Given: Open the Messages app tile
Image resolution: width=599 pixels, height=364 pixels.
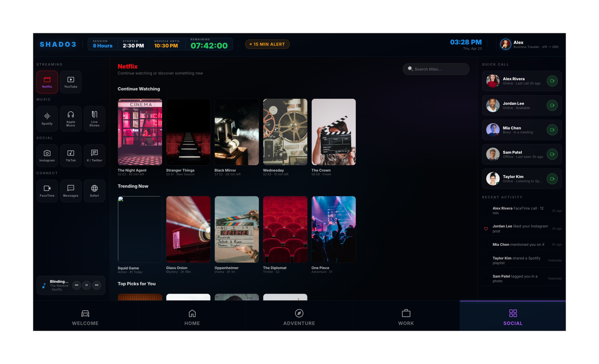Looking at the screenshot, I should pyautogui.click(x=71, y=191).
